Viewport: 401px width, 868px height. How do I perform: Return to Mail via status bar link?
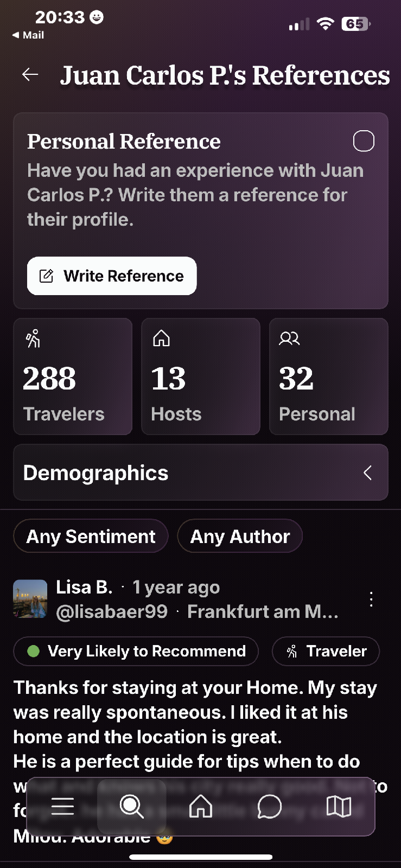click(x=28, y=35)
